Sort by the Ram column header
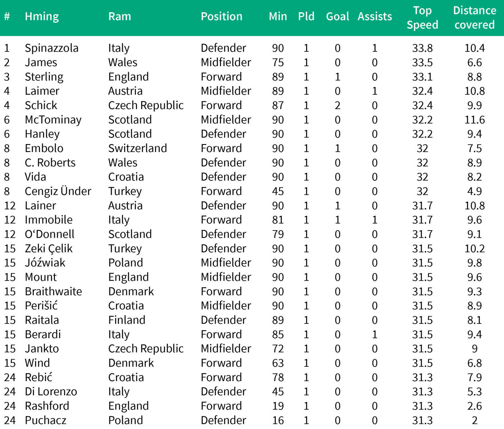Viewport: 504px width, 429px height. (x=120, y=17)
